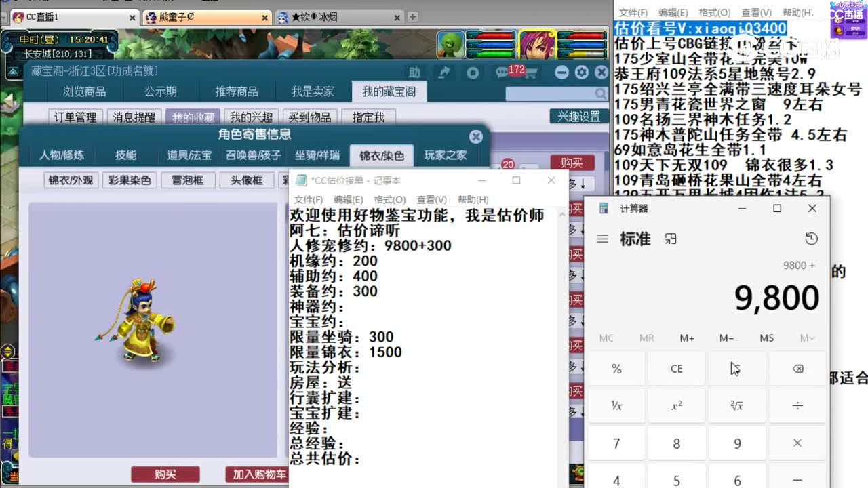
Task: Click the red 购买 button below character
Action: click(x=165, y=474)
